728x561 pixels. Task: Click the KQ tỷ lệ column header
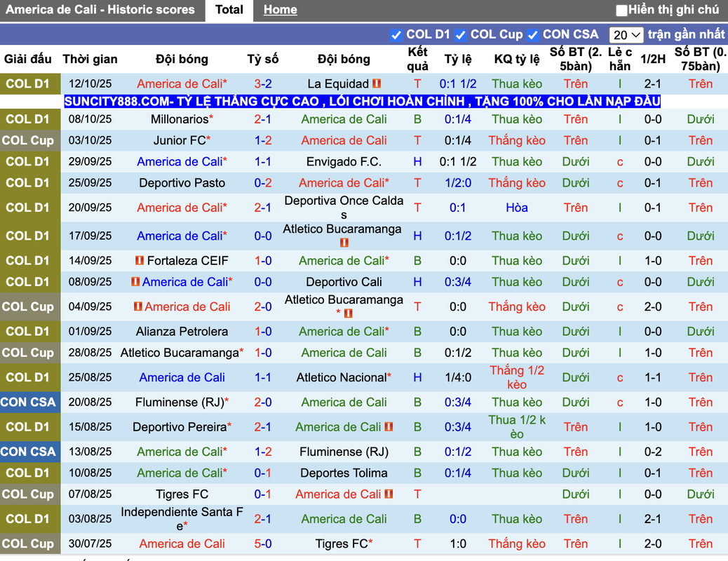[517, 60]
